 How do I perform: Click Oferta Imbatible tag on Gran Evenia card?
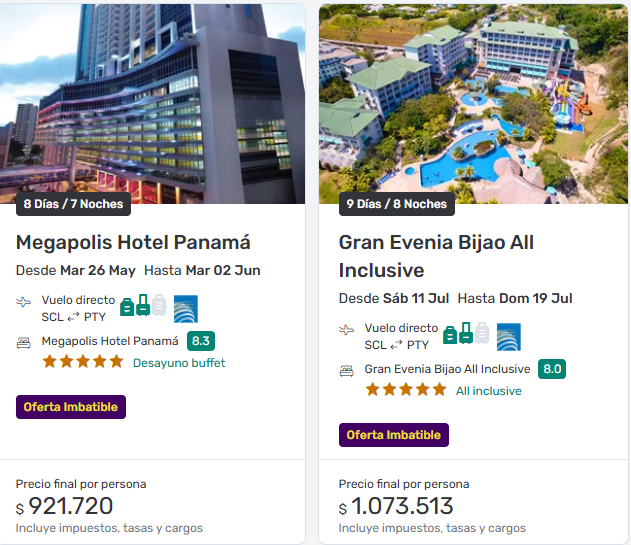[x=394, y=435]
